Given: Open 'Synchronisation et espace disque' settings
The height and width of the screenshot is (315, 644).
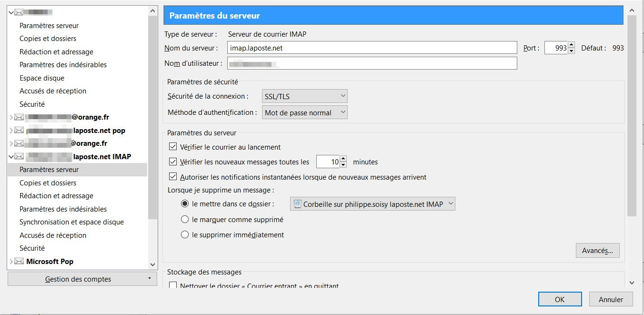Looking at the screenshot, I should [71, 222].
